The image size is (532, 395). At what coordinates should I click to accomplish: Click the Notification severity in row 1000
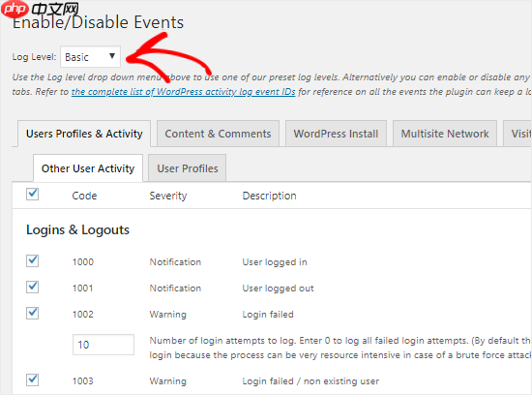pyautogui.click(x=175, y=261)
